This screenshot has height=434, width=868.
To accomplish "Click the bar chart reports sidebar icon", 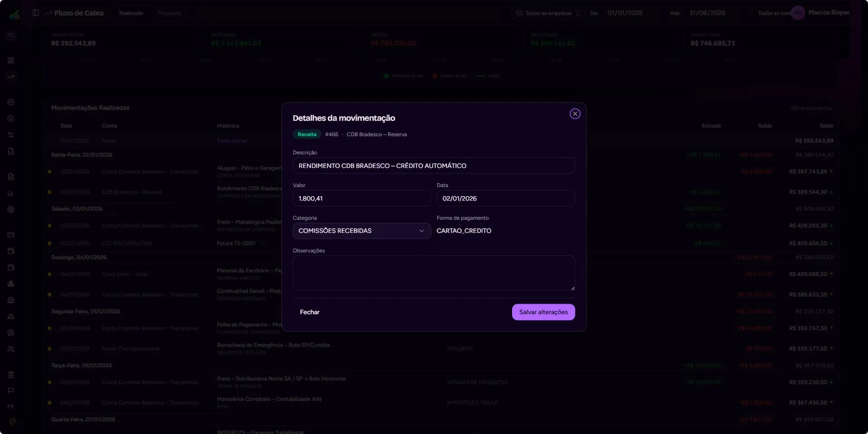I will pos(11,193).
